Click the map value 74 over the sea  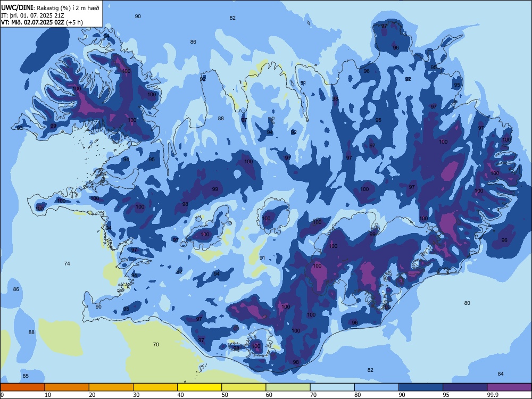pos(67,264)
